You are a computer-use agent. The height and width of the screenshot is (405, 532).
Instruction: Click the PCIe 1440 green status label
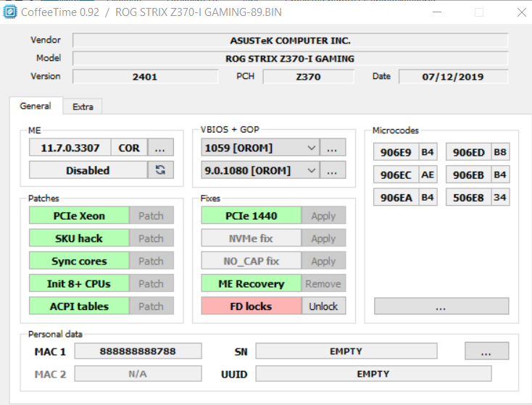coord(251,215)
